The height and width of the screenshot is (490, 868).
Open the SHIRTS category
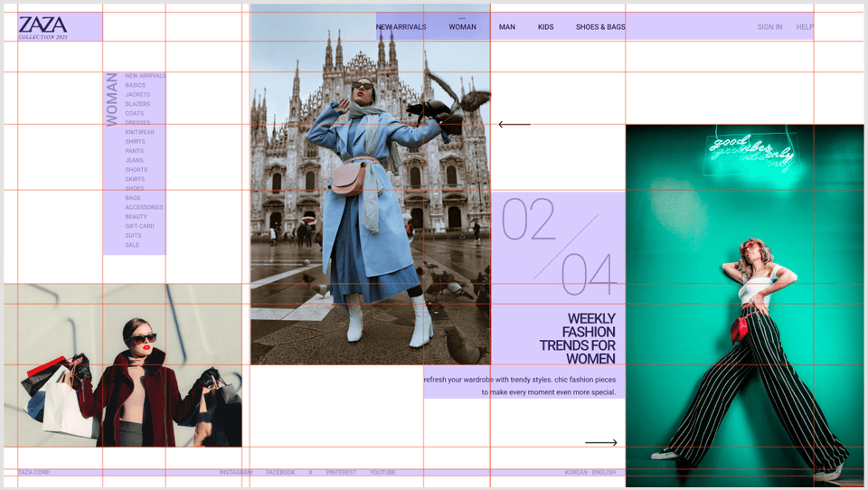coord(135,142)
